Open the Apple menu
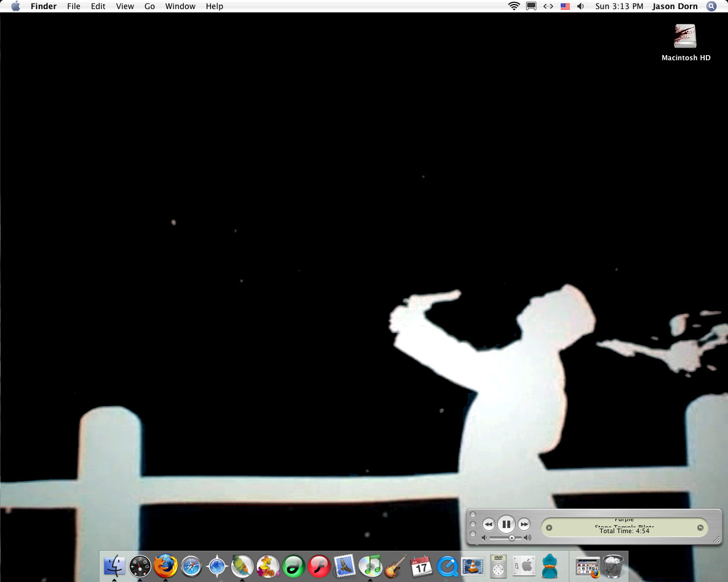Viewport: 728px width, 582px height. pos(15,6)
